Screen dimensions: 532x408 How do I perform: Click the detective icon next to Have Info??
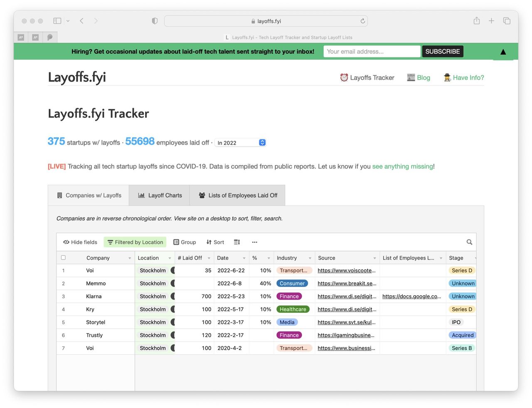pyautogui.click(x=446, y=77)
